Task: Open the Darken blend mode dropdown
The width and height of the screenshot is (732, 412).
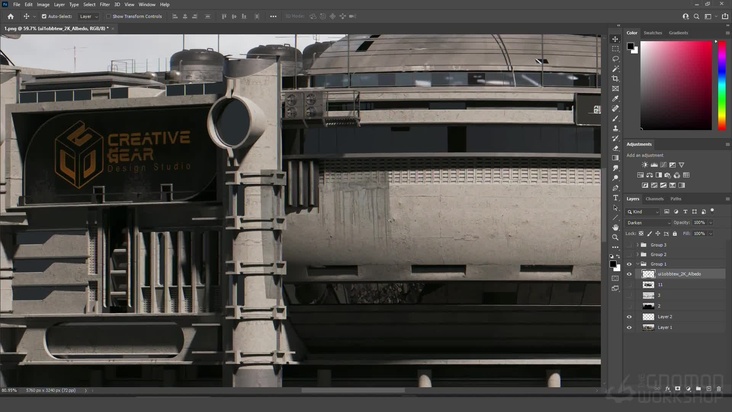Action: 648,223
